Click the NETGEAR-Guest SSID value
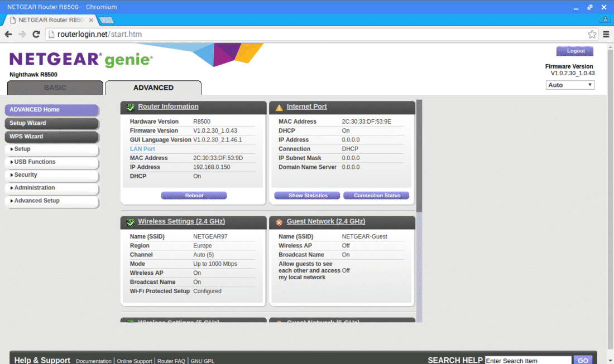Screen dimensions: 614x364 [364, 236]
